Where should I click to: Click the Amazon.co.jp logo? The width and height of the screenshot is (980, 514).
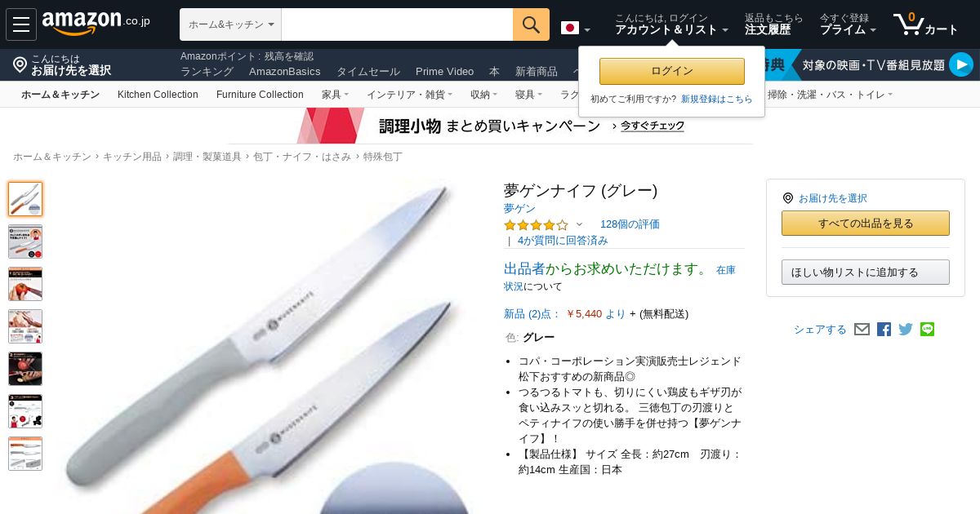96,23
